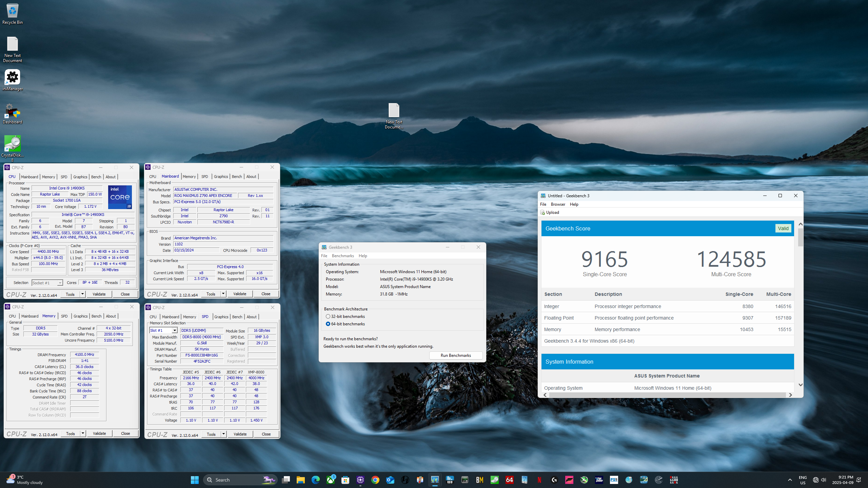868x488 pixels.
Task: Open the Xbox app on the taskbar
Action: pyautogui.click(x=331, y=480)
